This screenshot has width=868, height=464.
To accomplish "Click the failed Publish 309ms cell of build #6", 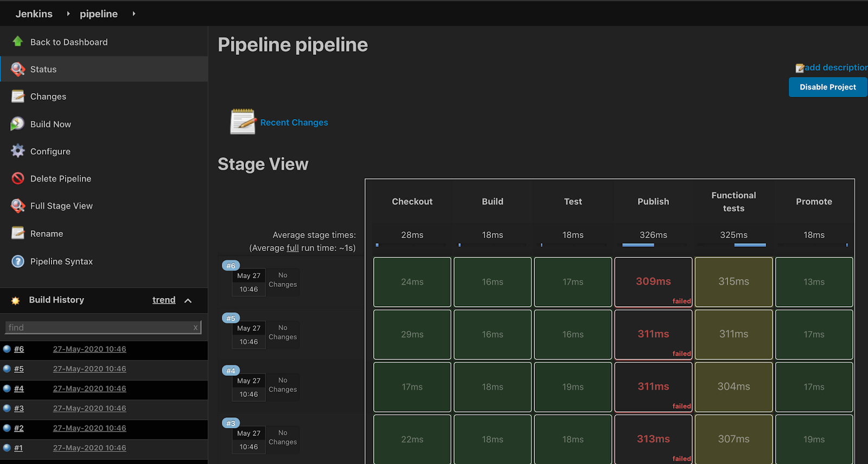I will 653,282.
